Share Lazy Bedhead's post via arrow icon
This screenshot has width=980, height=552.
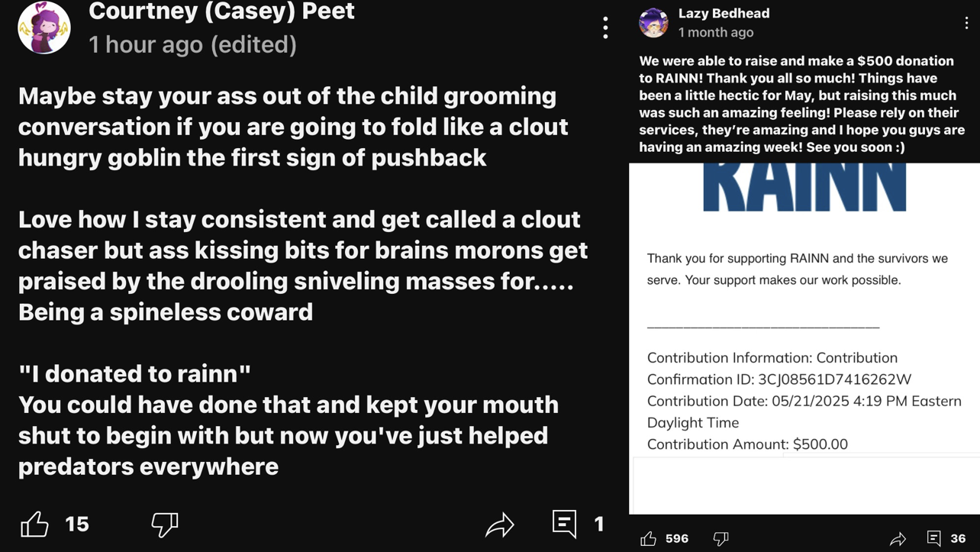898,539
